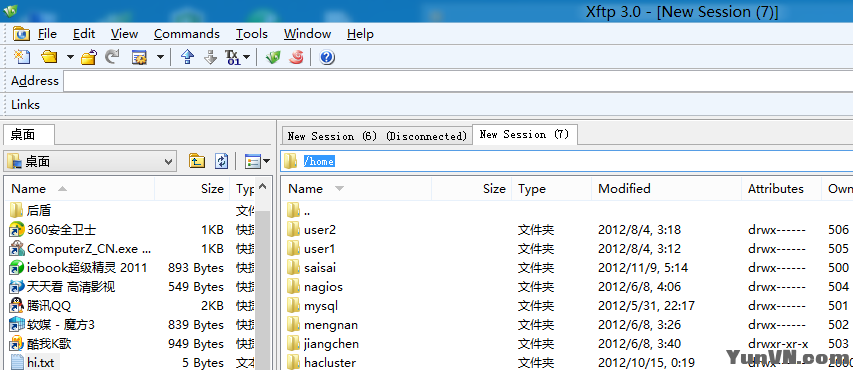Image resolution: width=853 pixels, height=370 pixels.
Task: Open the View menu
Action: pyautogui.click(x=125, y=34)
